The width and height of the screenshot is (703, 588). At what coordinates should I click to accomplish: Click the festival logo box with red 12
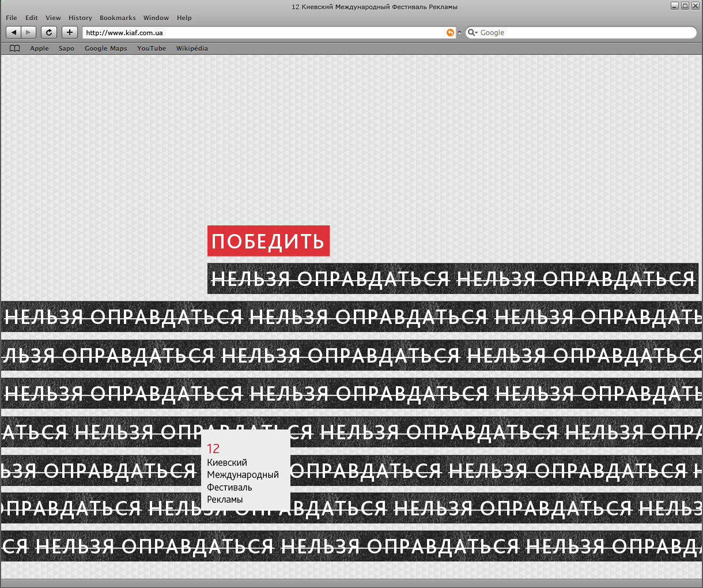point(245,470)
